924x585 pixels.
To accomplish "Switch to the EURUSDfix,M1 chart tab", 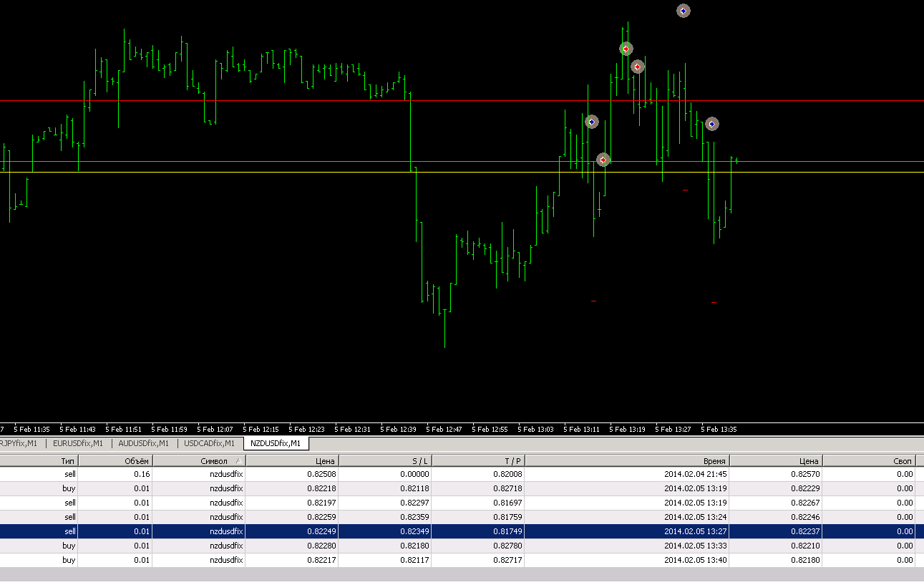I will point(78,443).
